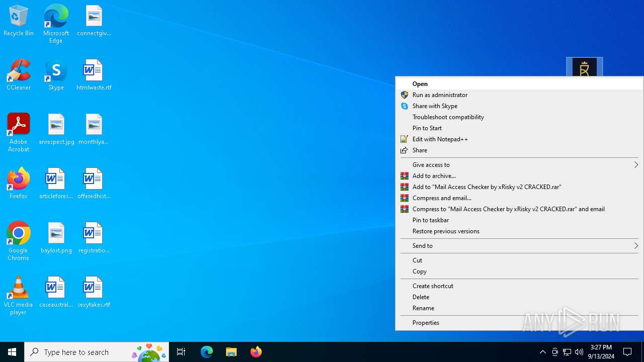Choose Share with Skype
The image size is (644, 362).
click(519, 106)
